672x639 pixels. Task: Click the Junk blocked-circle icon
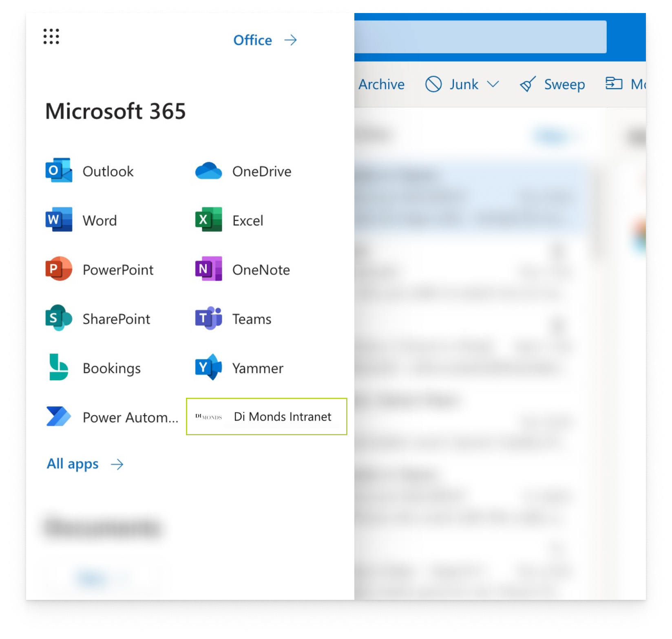pyautogui.click(x=433, y=84)
